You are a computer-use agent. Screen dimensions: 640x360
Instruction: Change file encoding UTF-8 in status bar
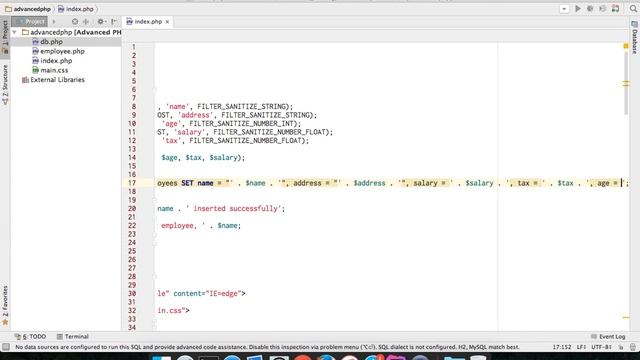coord(602,347)
